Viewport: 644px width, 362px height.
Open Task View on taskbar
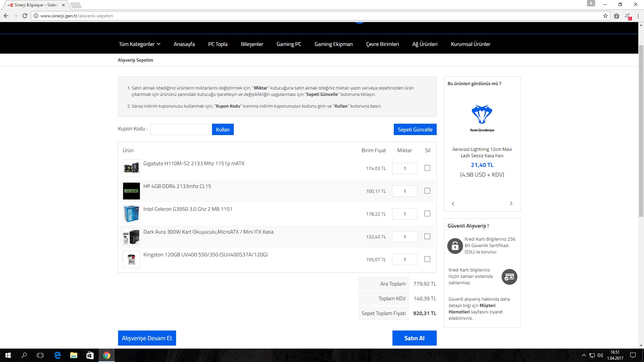pos(40,355)
